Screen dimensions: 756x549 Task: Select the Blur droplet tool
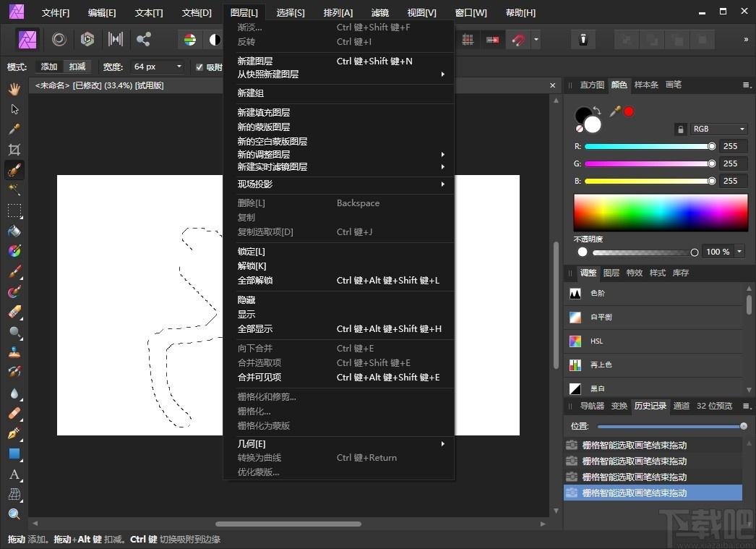[x=14, y=393]
